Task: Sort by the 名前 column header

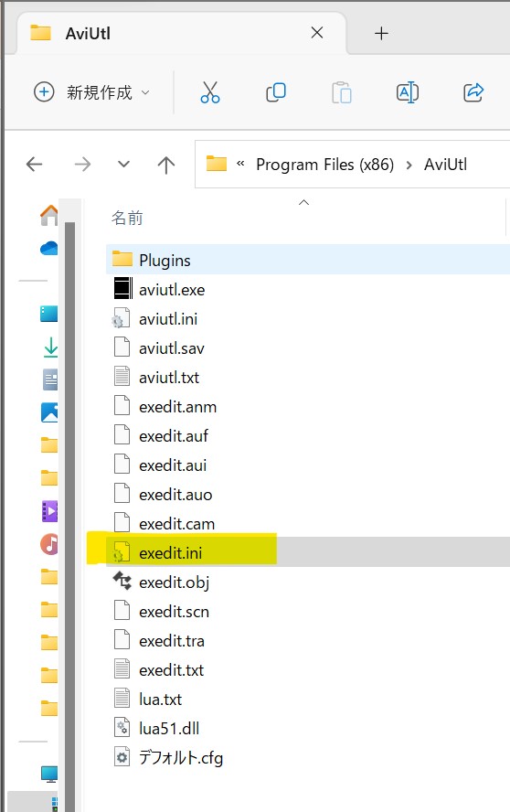Action: [127, 218]
